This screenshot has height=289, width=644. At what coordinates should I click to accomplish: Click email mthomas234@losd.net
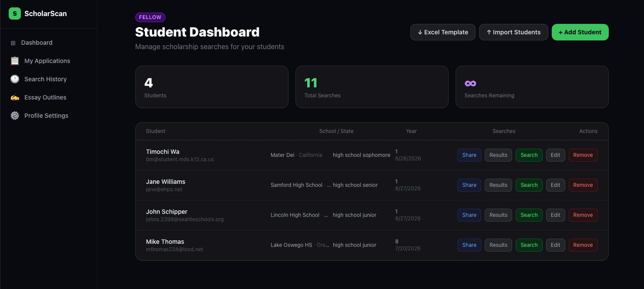(x=174, y=249)
